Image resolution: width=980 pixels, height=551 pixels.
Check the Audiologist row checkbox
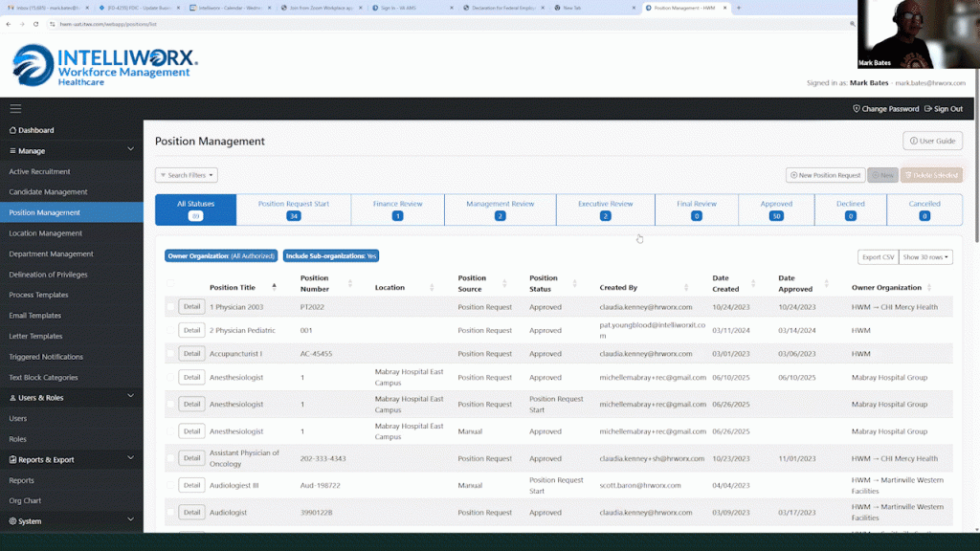click(170, 513)
